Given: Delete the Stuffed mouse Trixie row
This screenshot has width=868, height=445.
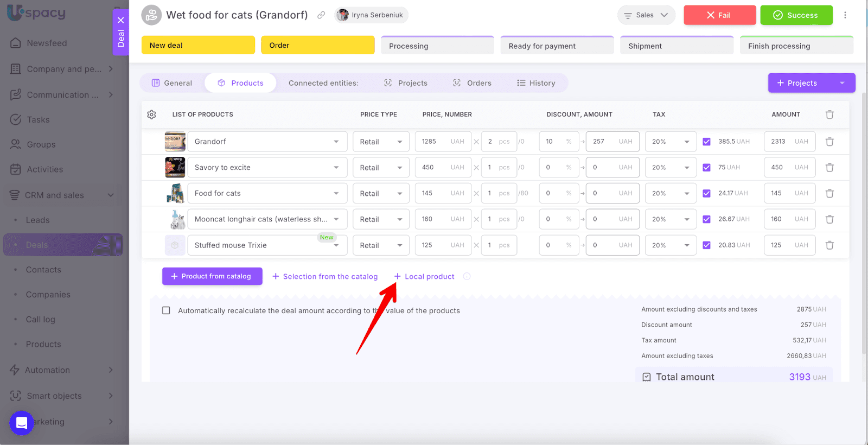Looking at the screenshot, I should tap(829, 245).
